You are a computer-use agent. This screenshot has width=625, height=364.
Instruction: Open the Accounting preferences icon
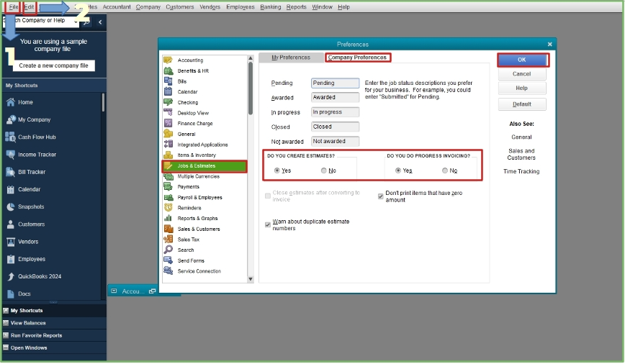168,60
